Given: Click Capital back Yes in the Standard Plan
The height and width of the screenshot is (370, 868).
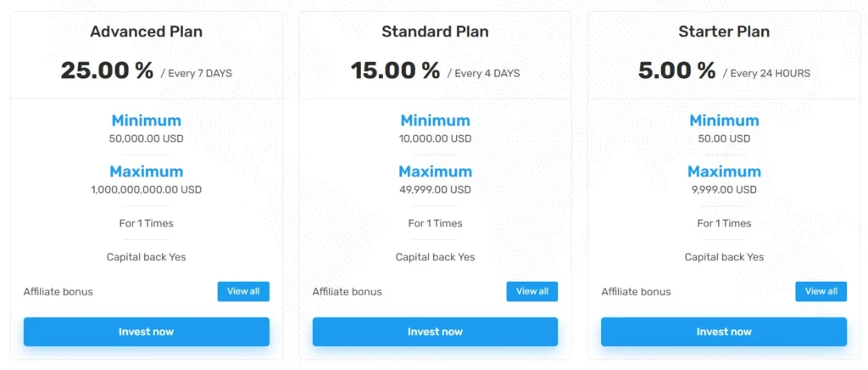Looking at the screenshot, I should [x=435, y=257].
